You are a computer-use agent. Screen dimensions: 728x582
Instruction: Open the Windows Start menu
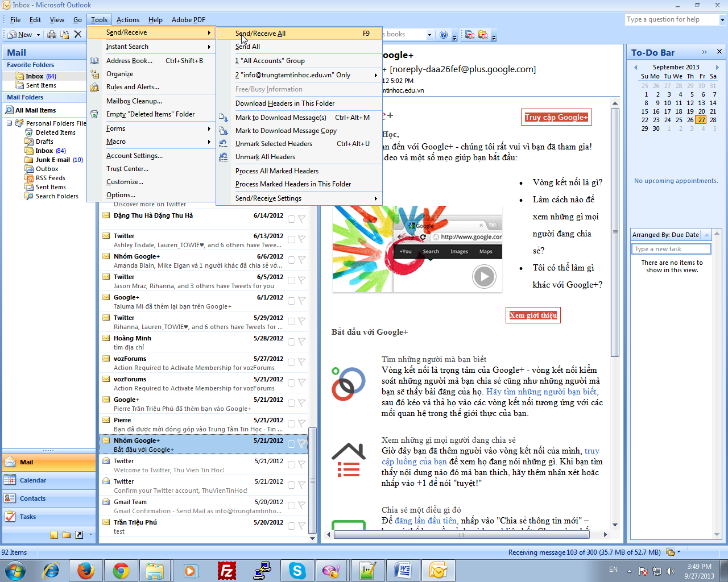15,571
